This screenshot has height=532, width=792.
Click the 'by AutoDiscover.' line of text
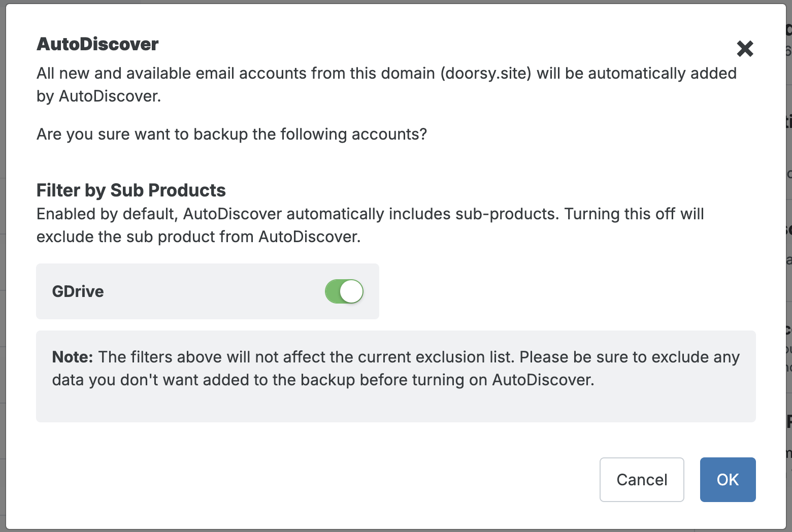tap(98, 96)
